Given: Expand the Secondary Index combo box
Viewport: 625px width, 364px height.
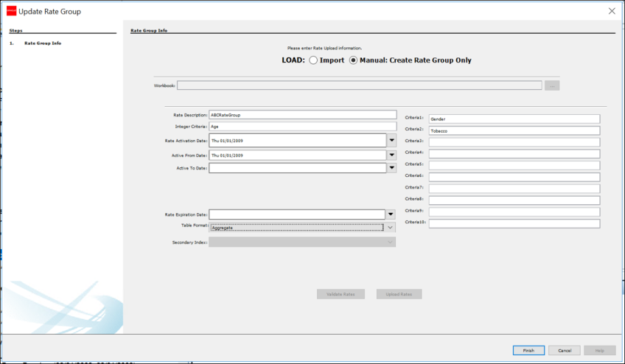Looking at the screenshot, I should 390,242.
